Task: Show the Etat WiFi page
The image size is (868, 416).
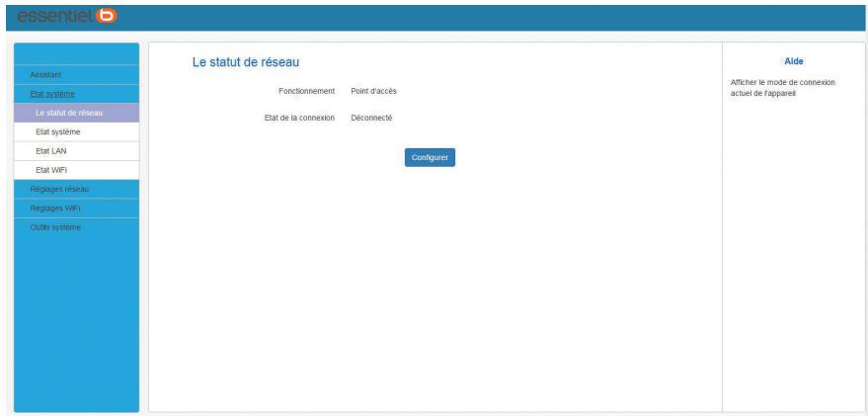Action: pyautogui.click(x=51, y=169)
